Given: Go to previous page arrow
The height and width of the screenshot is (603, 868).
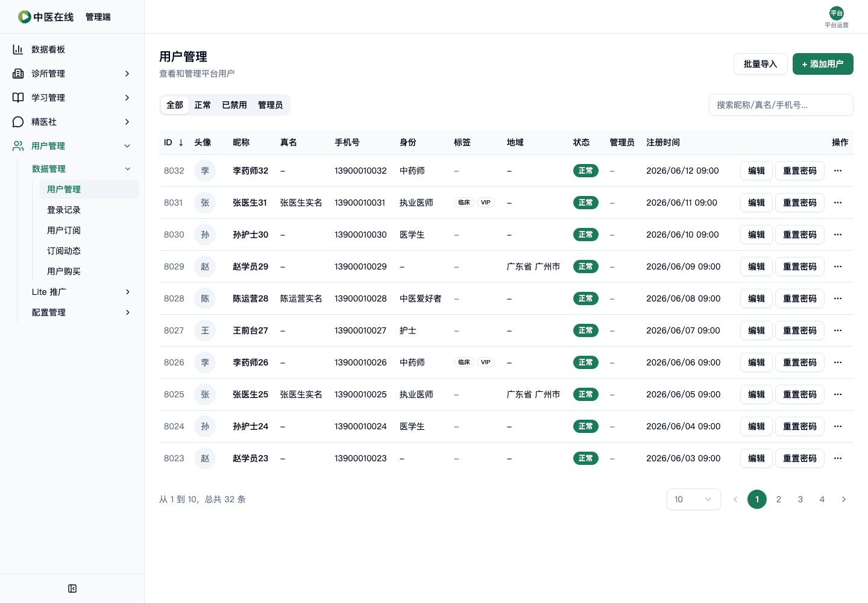Looking at the screenshot, I should tap(735, 499).
